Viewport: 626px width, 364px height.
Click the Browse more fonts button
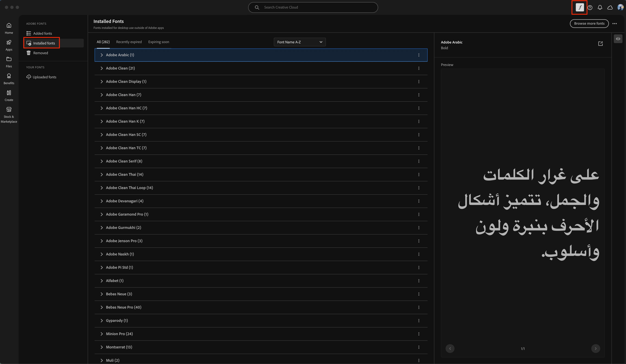[589, 24]
